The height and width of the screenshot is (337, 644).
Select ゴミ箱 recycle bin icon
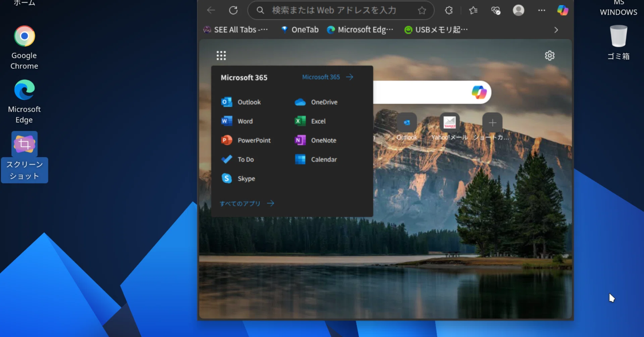(619, 43)
